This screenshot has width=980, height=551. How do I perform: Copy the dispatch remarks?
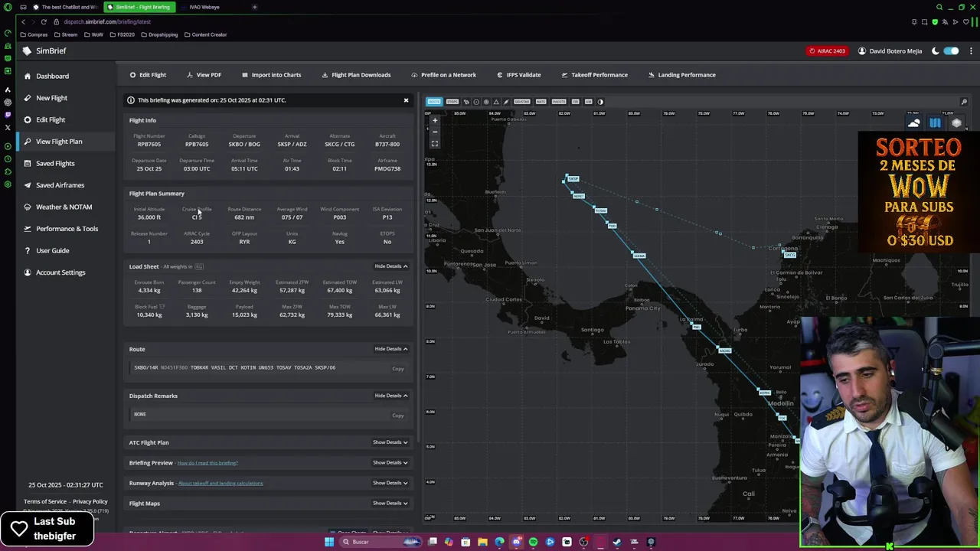point(398,416)
